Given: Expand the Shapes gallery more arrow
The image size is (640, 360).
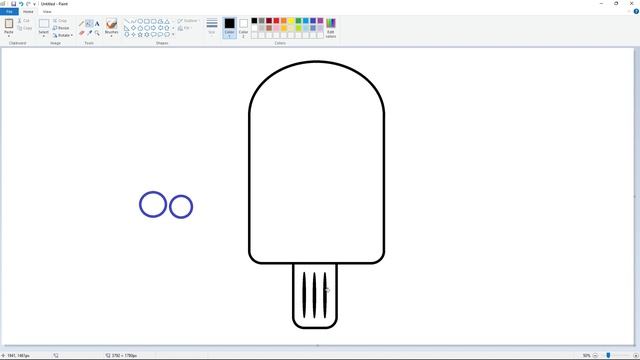Looking at the screenshot, I should click(x=173, y=35).
